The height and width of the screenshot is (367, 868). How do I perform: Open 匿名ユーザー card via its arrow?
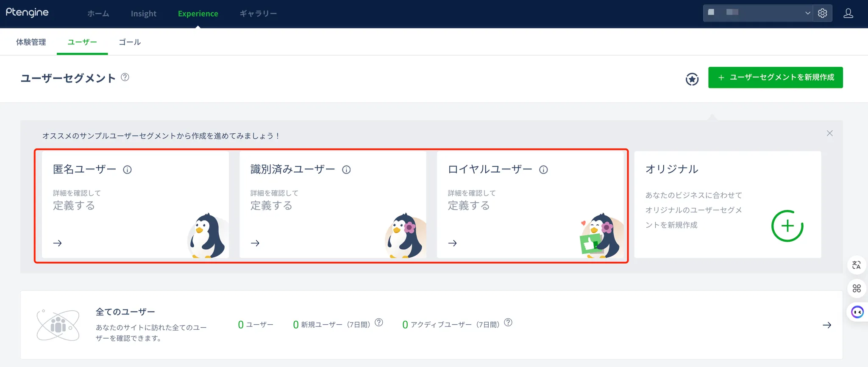58,243
